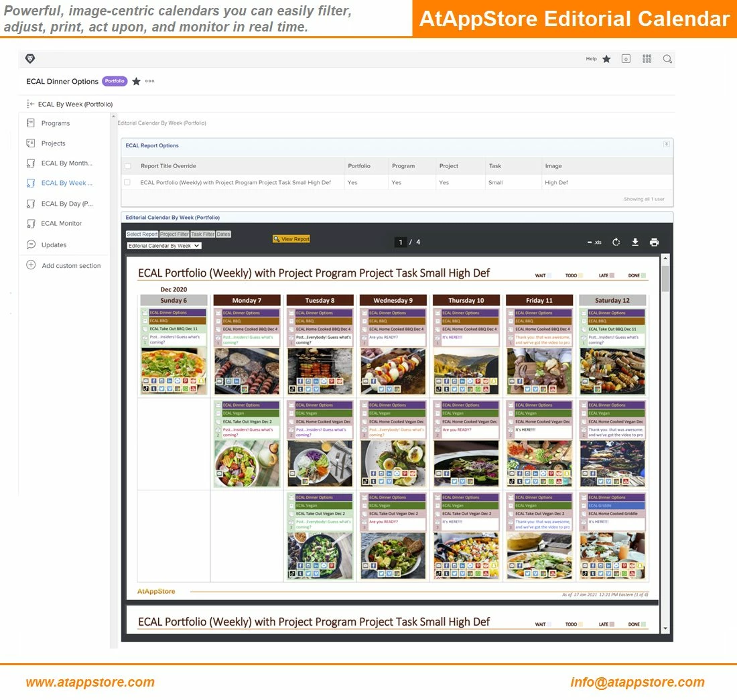Click the Programs sidebar icon
The height and width of the screenshot is (700, 737).
31,123
